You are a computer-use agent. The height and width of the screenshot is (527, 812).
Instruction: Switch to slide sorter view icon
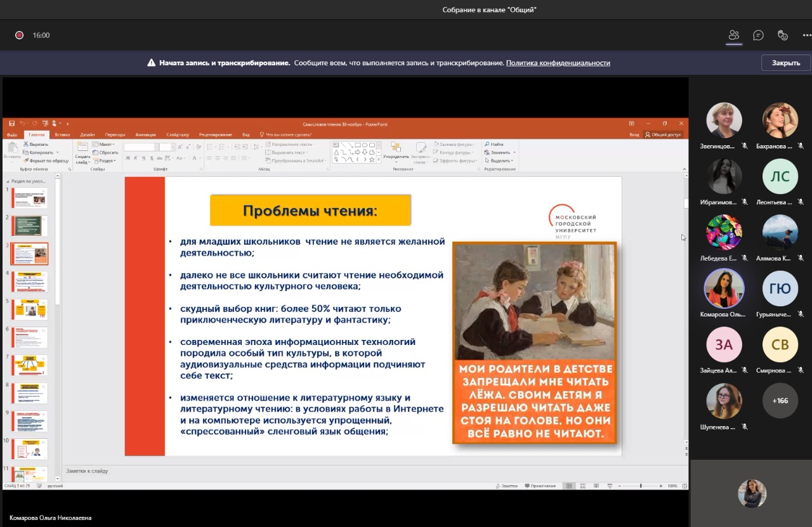(584, 486)
